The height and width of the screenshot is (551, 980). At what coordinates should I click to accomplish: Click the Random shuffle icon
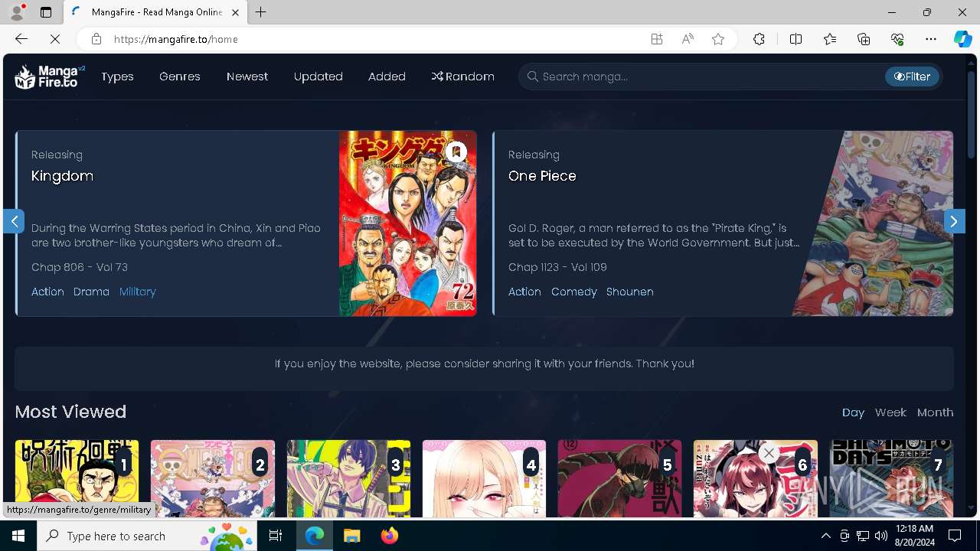point(437,77)
